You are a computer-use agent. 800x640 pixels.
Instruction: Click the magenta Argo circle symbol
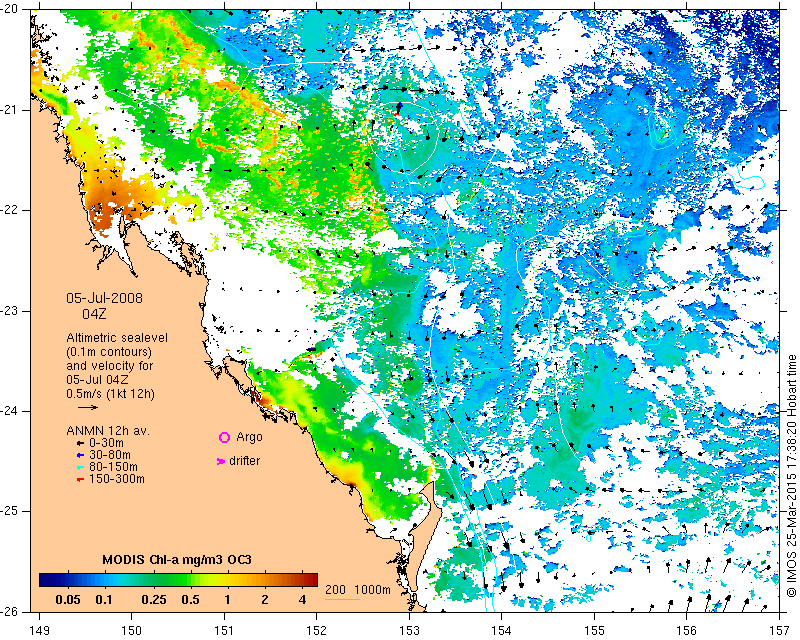224,437
